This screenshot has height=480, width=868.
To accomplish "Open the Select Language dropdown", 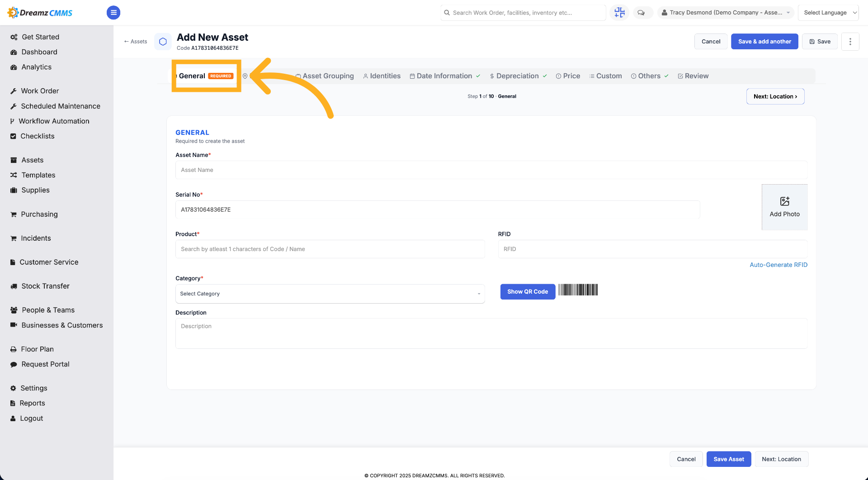I will (x=828, y=13).
